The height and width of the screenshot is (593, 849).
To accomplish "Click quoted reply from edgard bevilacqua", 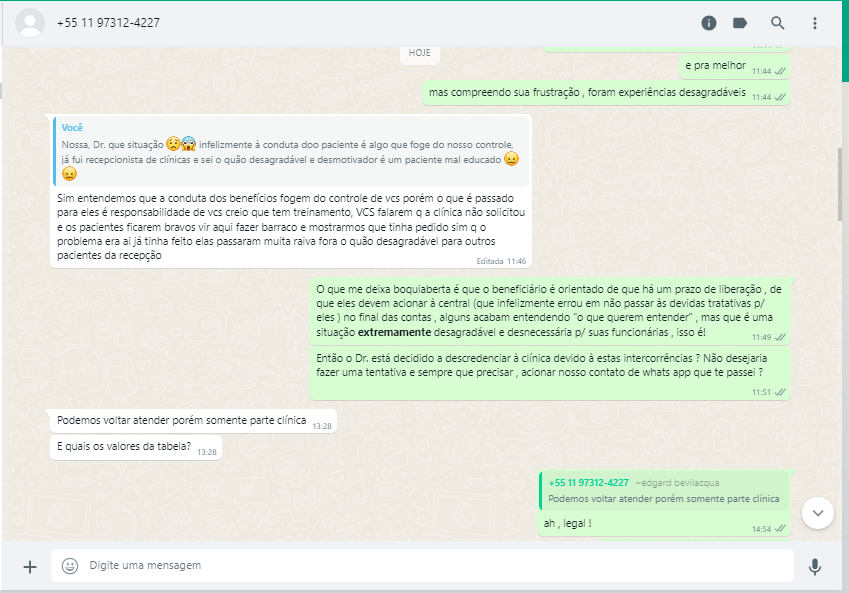I will tap(664, 491).
